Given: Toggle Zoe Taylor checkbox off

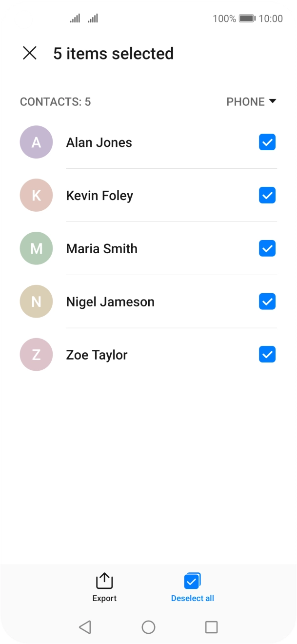Looking at the screenshot, I should (x=267, y=355).
